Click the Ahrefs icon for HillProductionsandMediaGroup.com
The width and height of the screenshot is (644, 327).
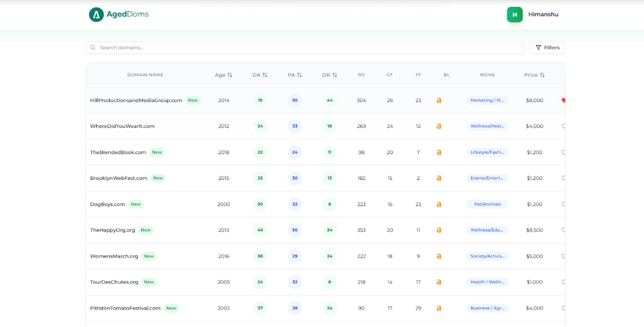coord(438,100)
